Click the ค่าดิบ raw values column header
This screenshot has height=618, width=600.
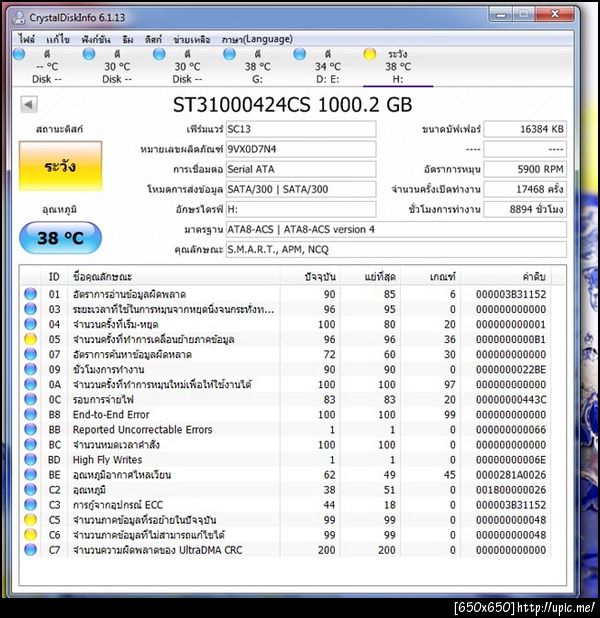click(506, 277)
